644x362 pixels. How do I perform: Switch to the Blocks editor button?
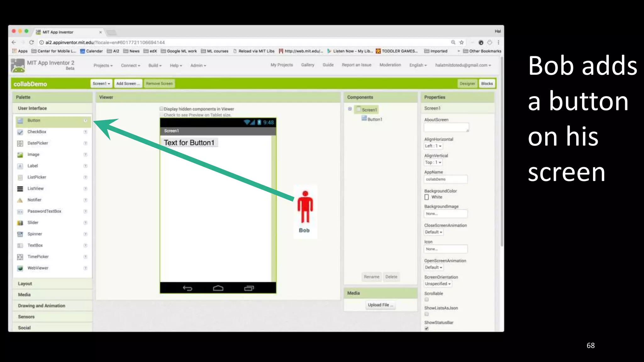pyautogui.click(x=487, y=84)
